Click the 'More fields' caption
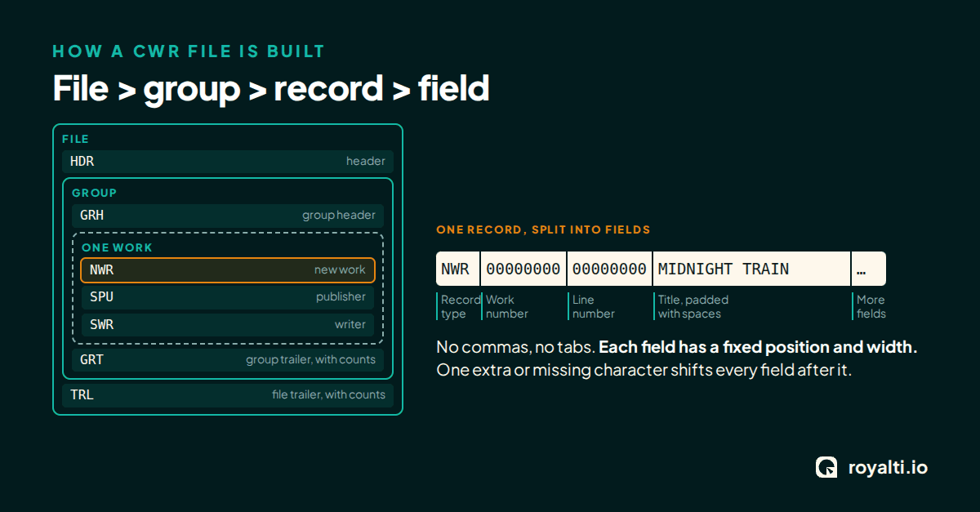 [871, 307]
